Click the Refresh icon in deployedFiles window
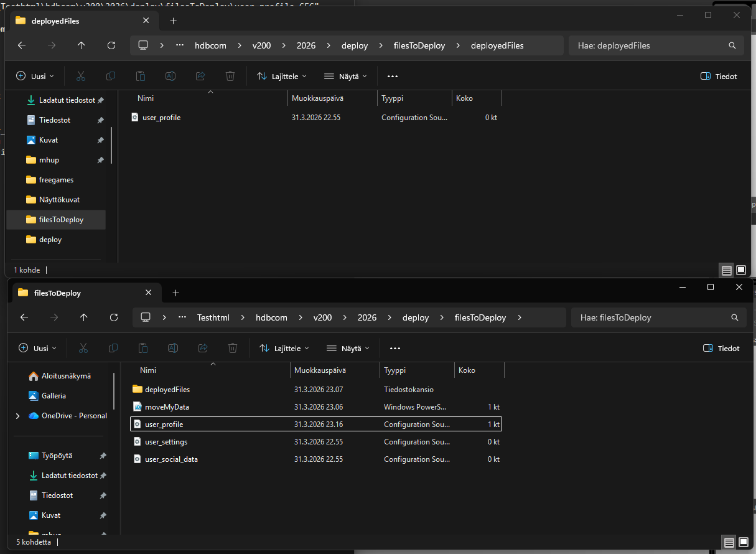This screenshot has width=756, height=554. pyautogui.click(x=111, y=45)
